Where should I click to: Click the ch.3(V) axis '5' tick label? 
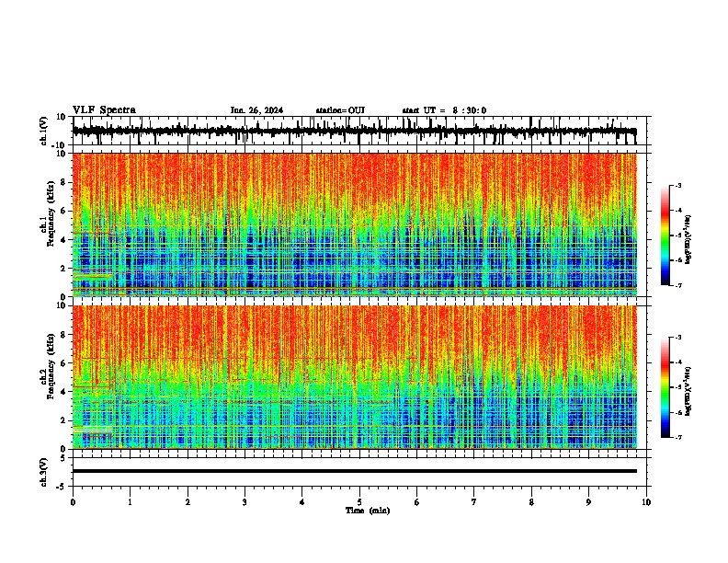tap(64, 458)
